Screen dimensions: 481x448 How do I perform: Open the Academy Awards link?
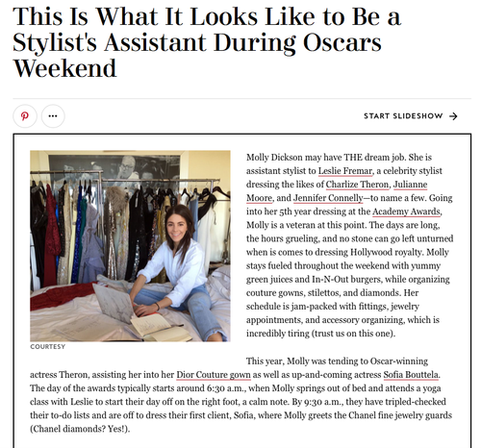[406, 212]
